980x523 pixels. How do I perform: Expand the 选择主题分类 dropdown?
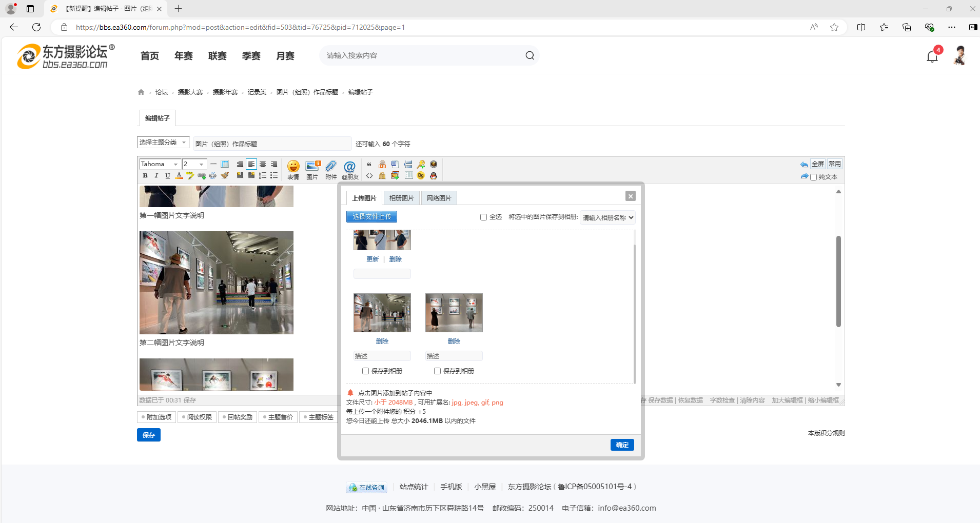tap(163, 143)
